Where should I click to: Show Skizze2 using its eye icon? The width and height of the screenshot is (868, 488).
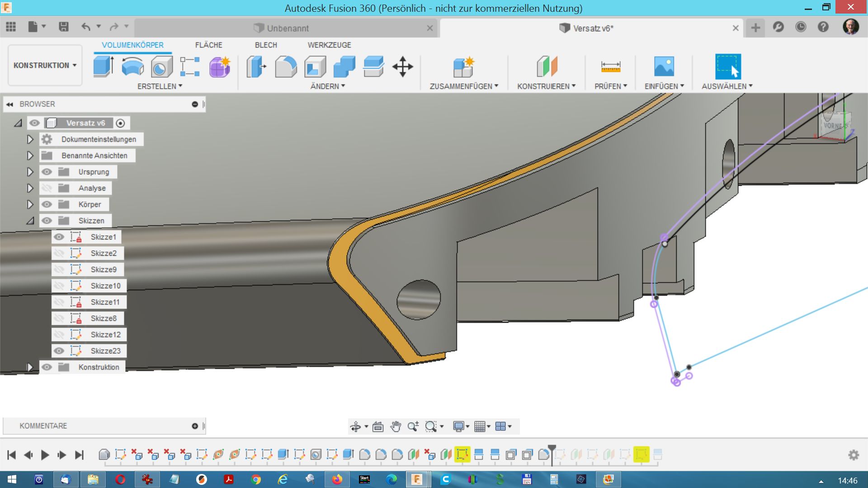59,253
